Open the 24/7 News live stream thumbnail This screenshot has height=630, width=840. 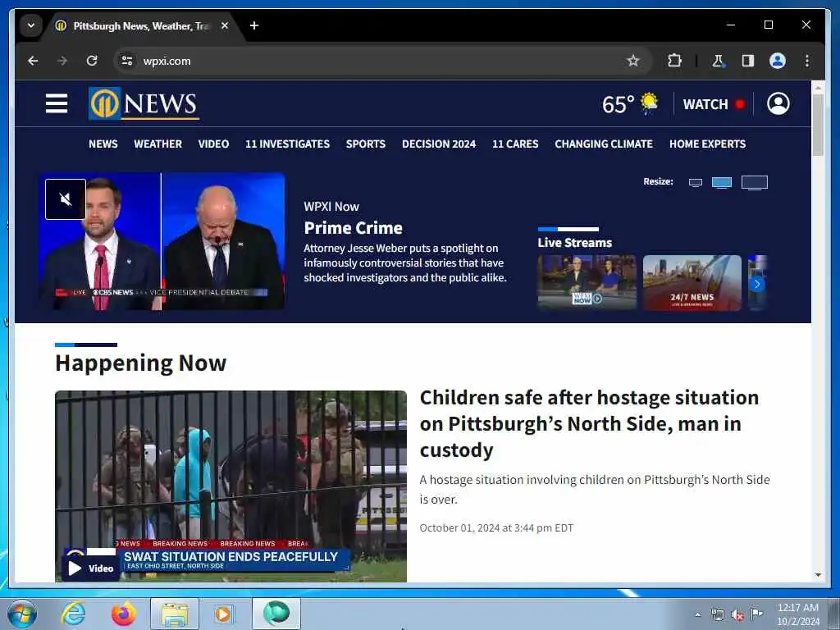(692, 283)
